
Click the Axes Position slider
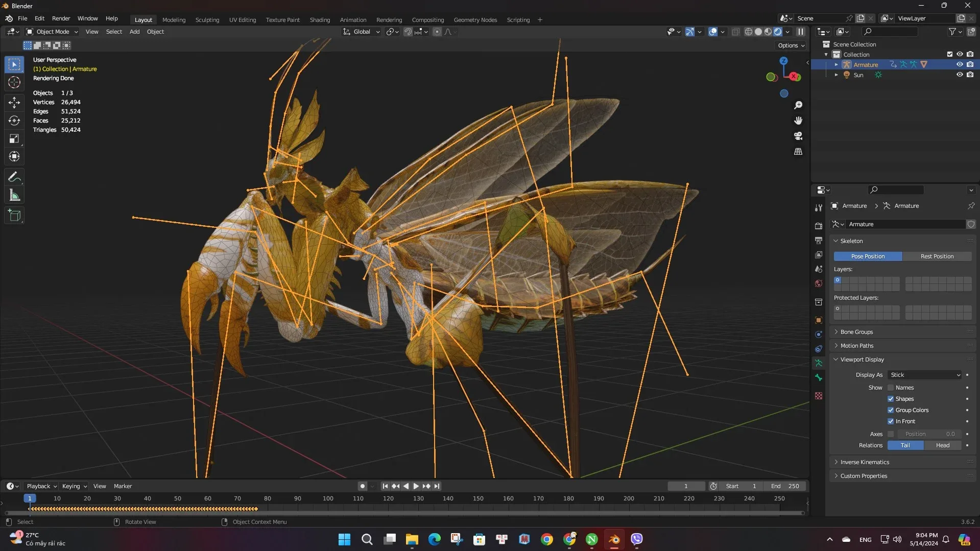click(x=928, y=434)
